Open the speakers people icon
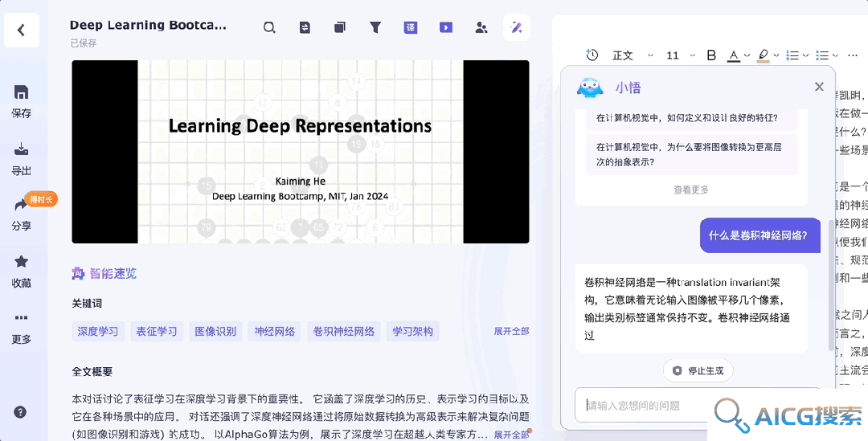868x441 pixels. [x=481, y=27]
